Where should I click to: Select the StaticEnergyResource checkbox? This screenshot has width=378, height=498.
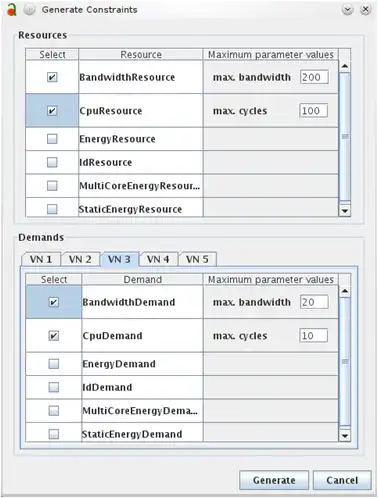click(52, 209)
